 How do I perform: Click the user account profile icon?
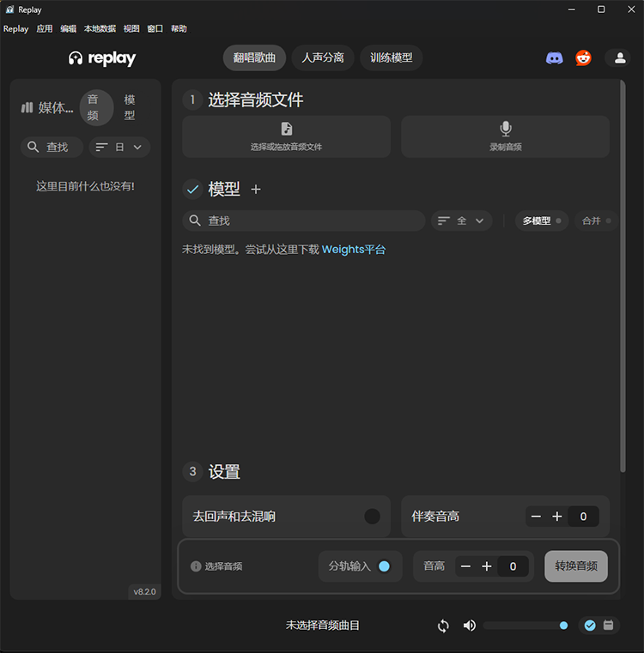click(x=617, y=58)
